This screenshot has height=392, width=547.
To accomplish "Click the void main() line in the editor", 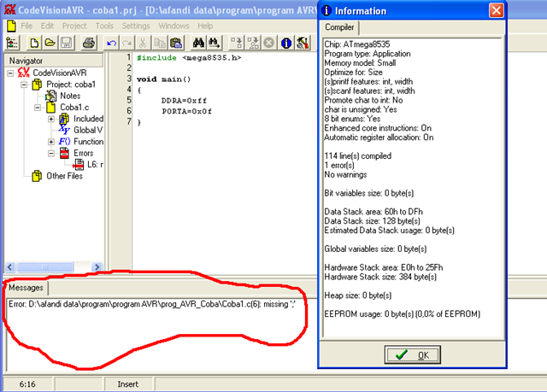I will (x=163, y=79).
